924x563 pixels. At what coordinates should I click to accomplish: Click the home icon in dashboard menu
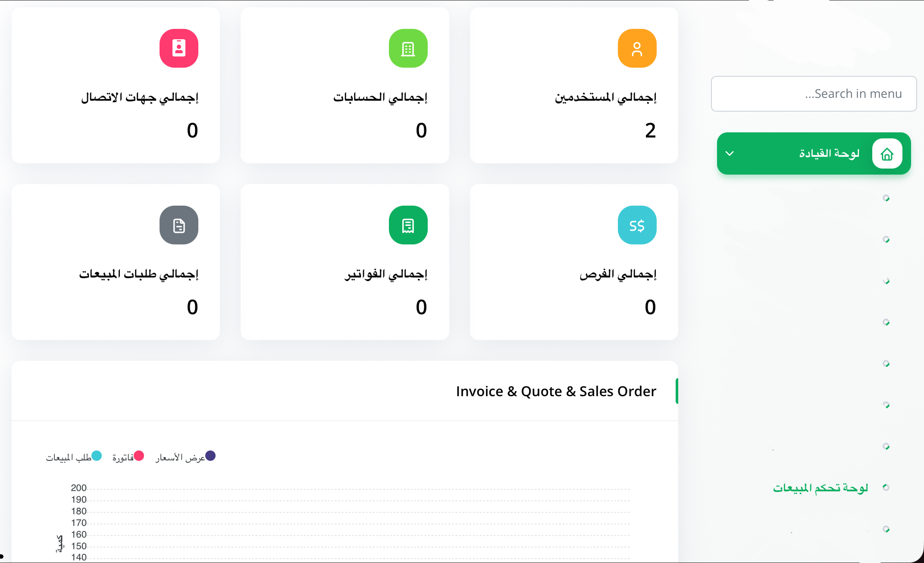887,153
